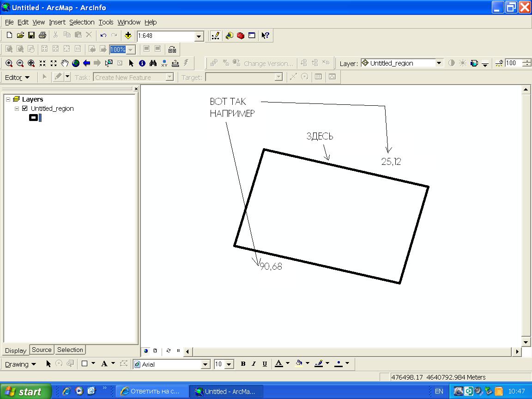Click the Internet Explorer quick launch icon

(x=67, y=391)
